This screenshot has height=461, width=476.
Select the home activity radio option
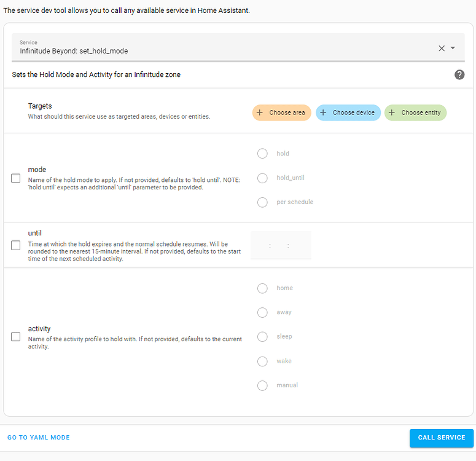click(x=262, y=288)
